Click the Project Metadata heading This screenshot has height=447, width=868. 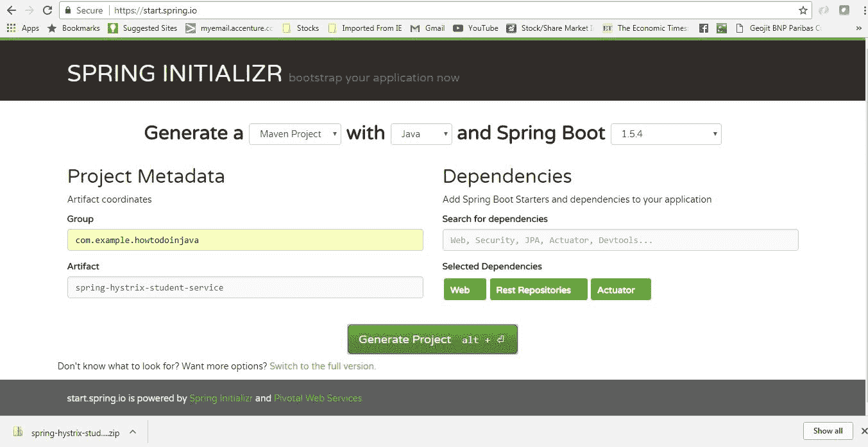click(x=146, y=176)
